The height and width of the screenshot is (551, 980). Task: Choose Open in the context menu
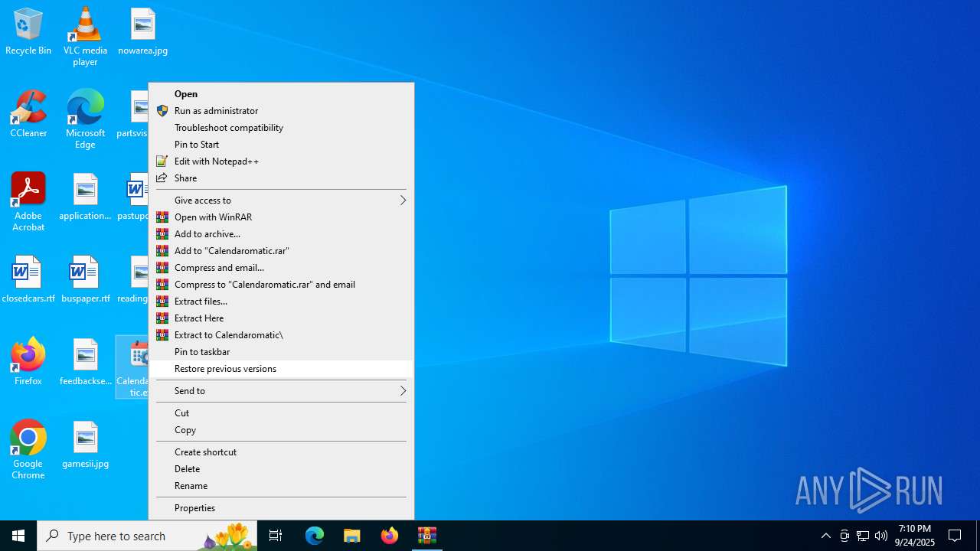click(x=281, y=94)
